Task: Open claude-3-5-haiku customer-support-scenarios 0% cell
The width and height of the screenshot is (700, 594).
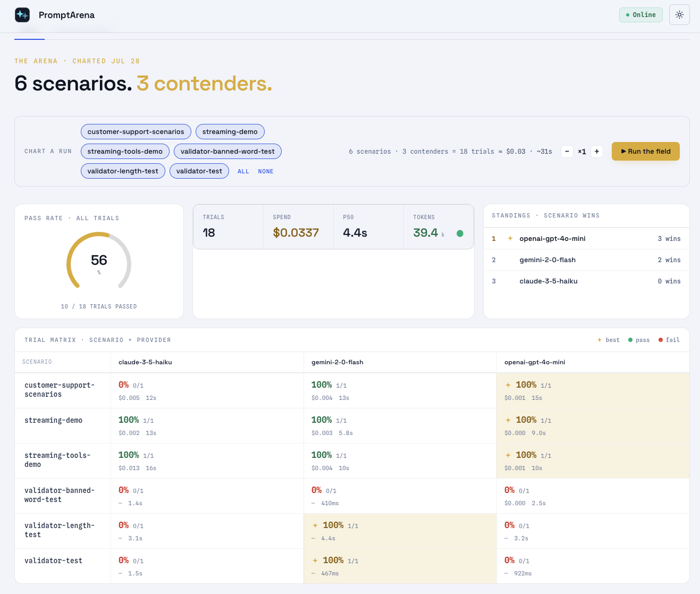Action: point(207,391)
